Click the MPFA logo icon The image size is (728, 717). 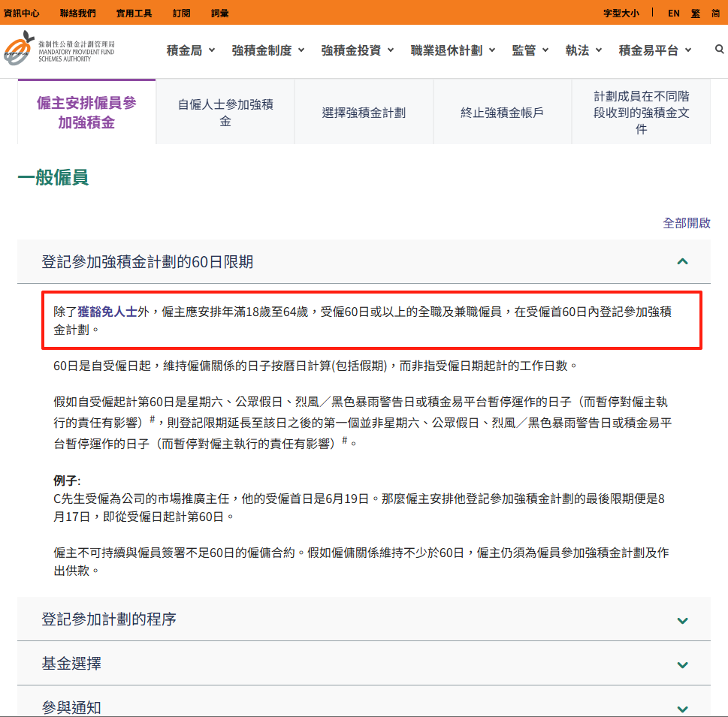click(x=19, y=50)
